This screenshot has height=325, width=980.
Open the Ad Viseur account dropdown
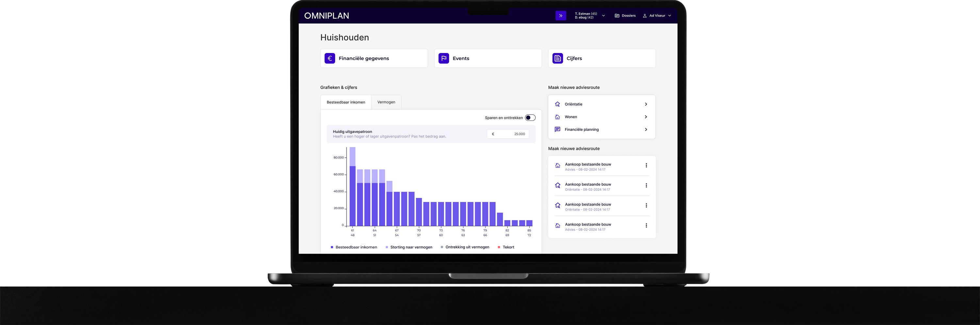[x=670, y=16]
